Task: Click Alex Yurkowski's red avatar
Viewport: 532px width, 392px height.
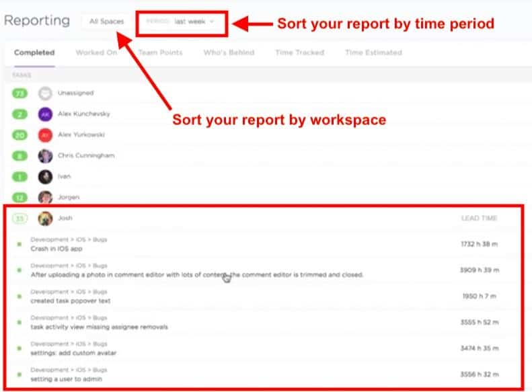Action: point(45,135)
